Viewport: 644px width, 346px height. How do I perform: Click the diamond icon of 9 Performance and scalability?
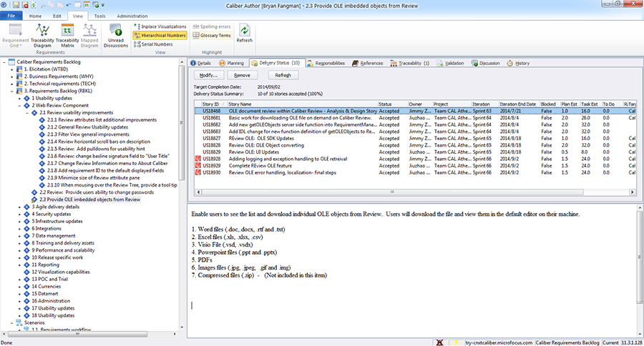pos(26,250)
